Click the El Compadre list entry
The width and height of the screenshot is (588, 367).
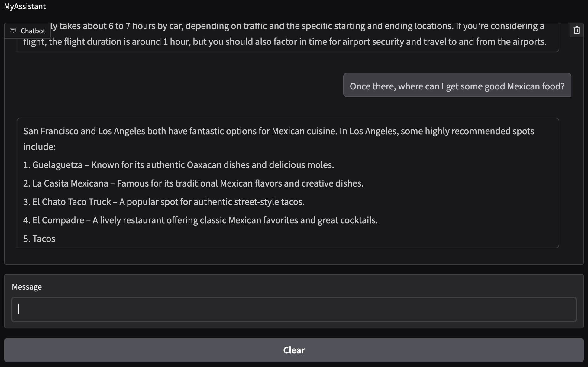click(200, 220)
